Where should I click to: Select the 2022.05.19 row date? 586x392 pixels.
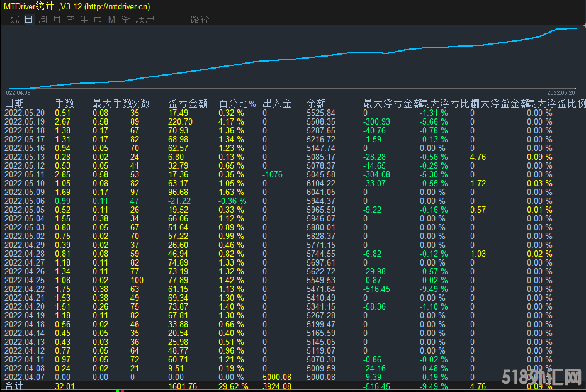tap(25, 121)
